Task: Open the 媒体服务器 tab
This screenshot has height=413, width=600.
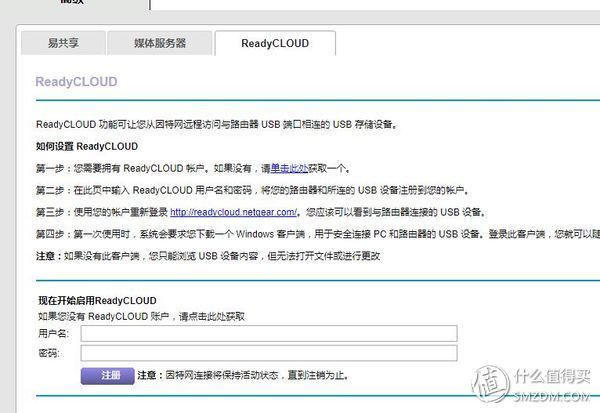Action: point(160,43)
